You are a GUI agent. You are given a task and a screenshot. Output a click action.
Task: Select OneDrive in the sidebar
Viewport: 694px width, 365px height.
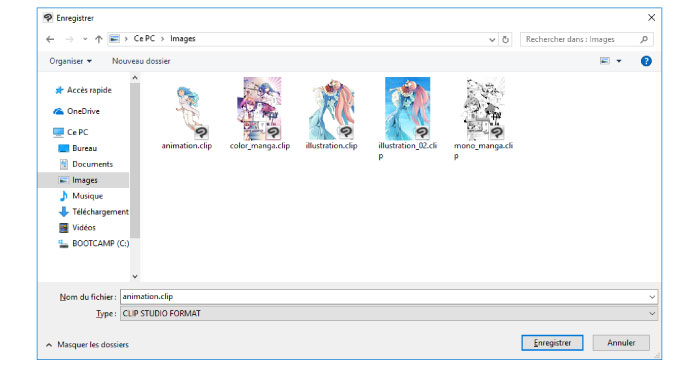pyautogui.click(x=83, y=111)
